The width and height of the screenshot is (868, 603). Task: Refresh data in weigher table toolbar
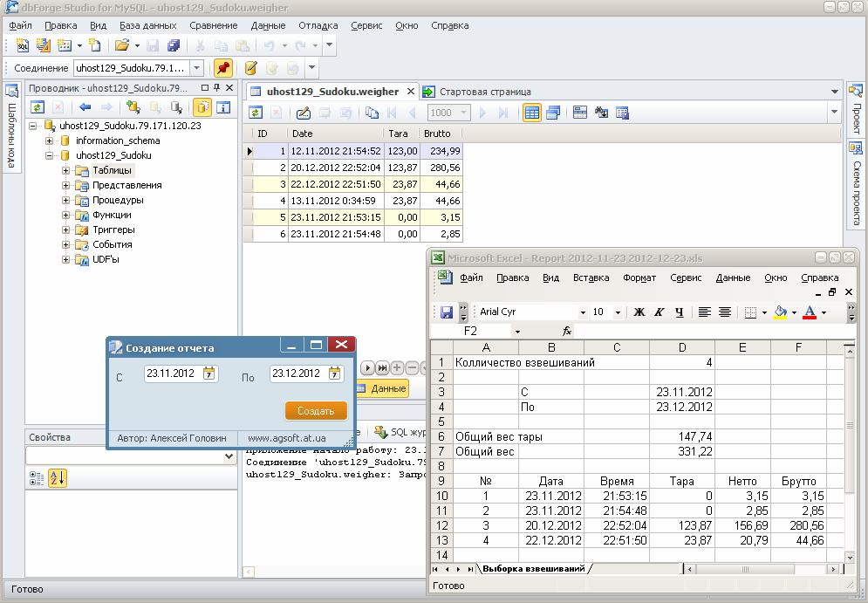pyautogui.click(x=256, y=113)
